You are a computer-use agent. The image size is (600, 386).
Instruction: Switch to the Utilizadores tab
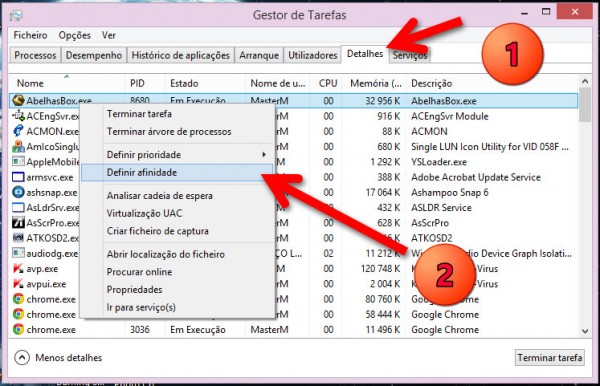(x=313, y=55)
